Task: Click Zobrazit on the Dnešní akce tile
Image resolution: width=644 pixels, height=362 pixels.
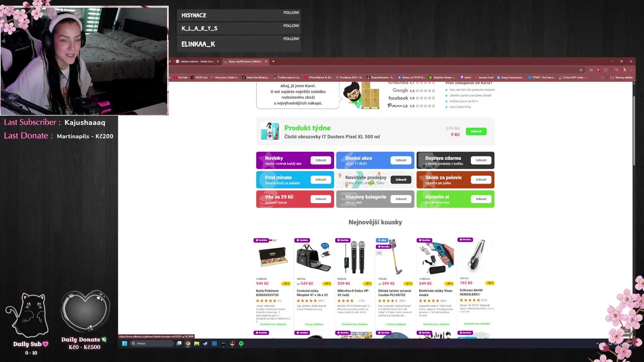Action: tap(401, 160)
